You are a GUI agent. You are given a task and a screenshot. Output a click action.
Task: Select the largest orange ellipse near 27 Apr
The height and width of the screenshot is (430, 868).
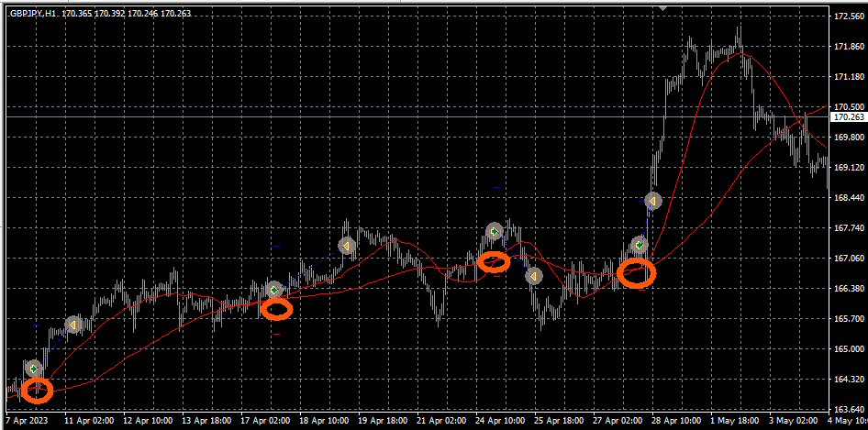(636, 272)
